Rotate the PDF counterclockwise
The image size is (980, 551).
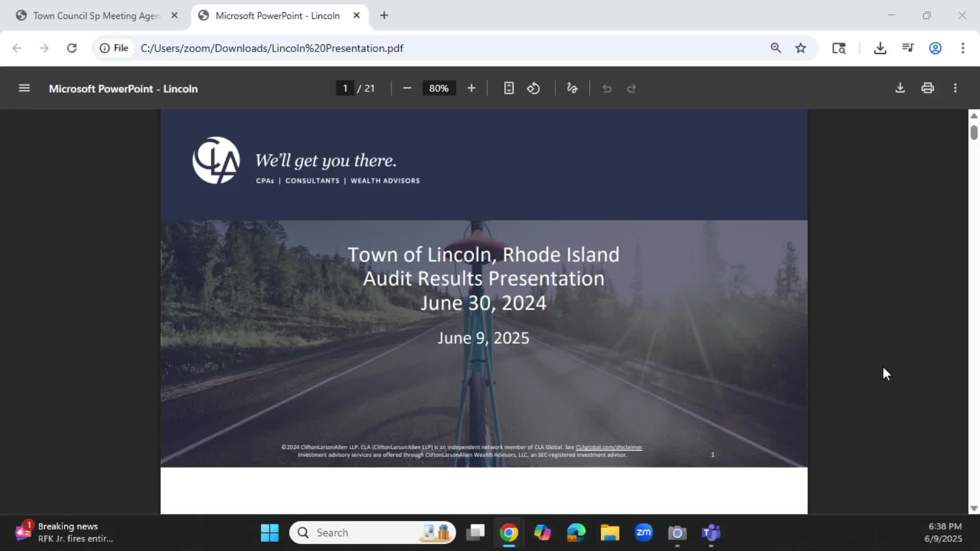(x=533, y=88)
